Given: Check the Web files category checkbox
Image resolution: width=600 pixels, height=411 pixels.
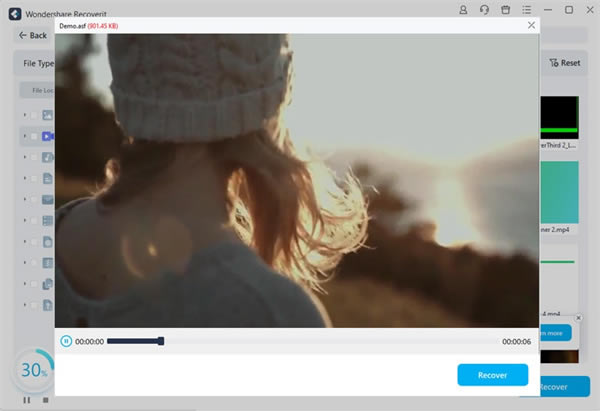Looking at the screenshot, I should (x=34, y=242).
